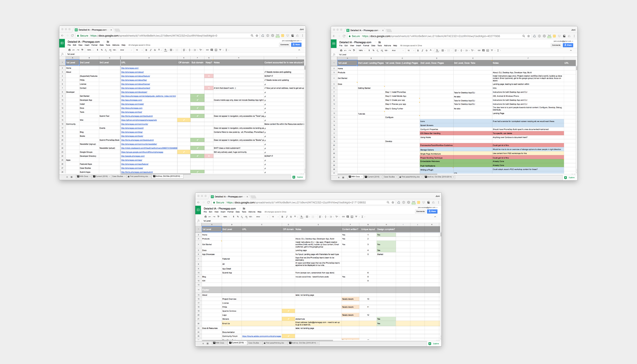Click Print icon in the Current (2016) window
637x364 pixels.
206,217
